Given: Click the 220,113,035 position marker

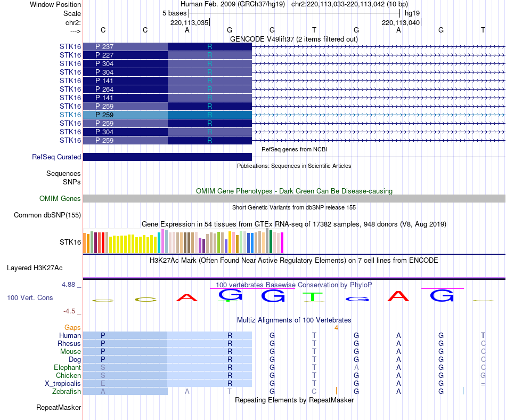Looking at the screenshot, I should 190,22.
